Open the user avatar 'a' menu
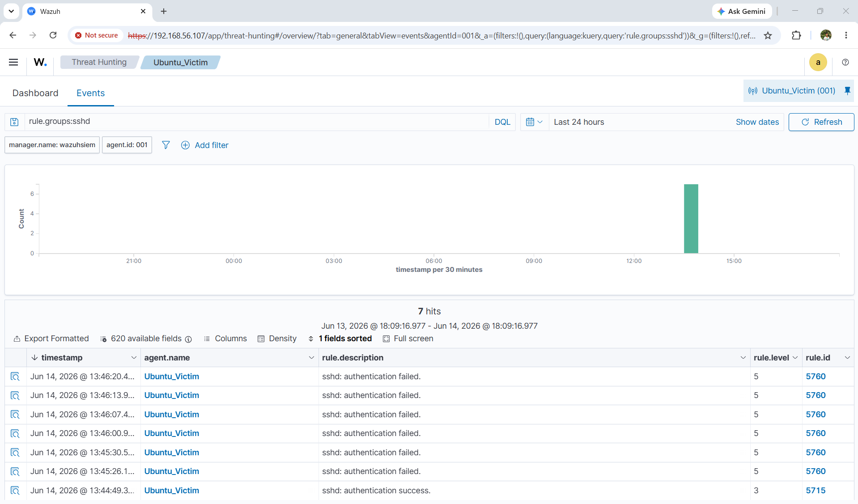This screenshot has height=504, width=858. pyautogui.click(x=818, y=62)
